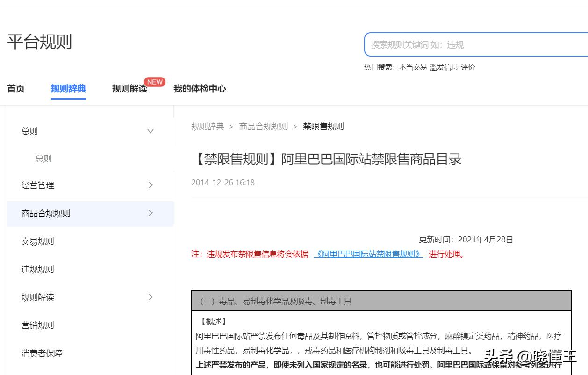Open 《阿里巴巴国际站禁限售规则》 red link
The image size is (588, 375).
(x=368, y=255)
